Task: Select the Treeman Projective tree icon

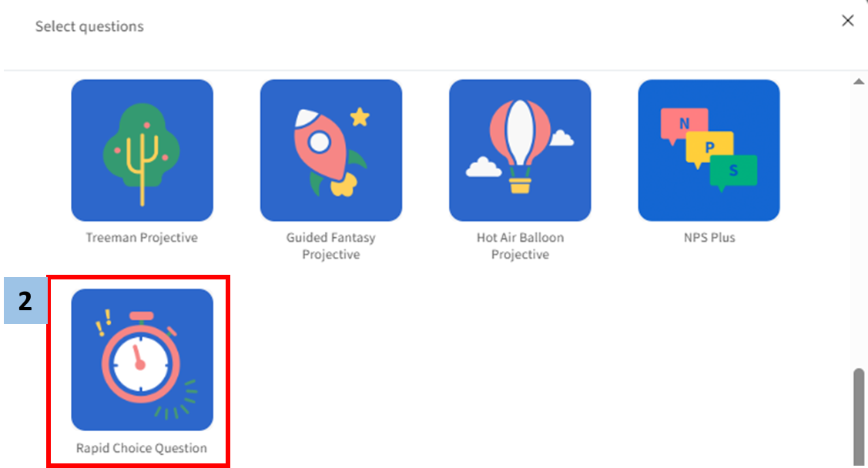Action: click(142, 150)
